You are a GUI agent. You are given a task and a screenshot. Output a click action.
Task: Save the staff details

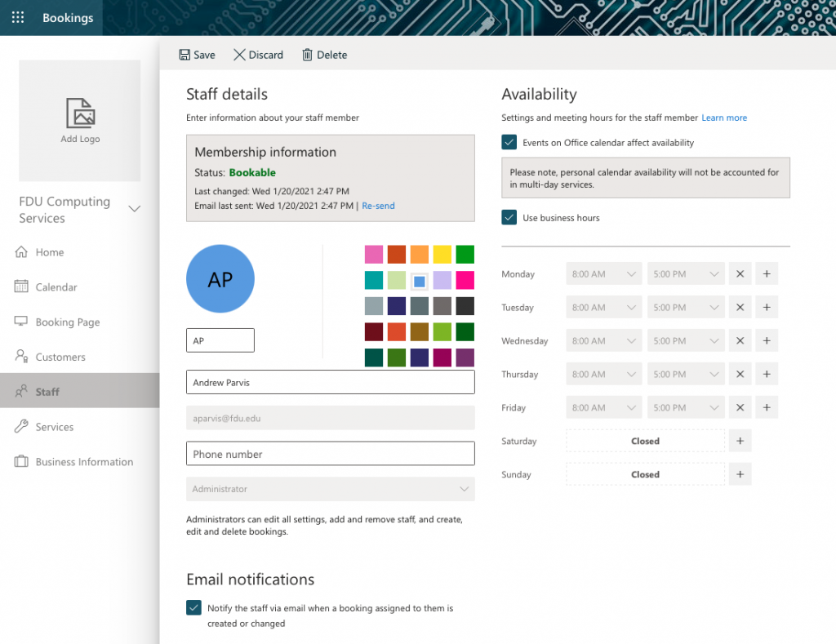tap(198, 55)
